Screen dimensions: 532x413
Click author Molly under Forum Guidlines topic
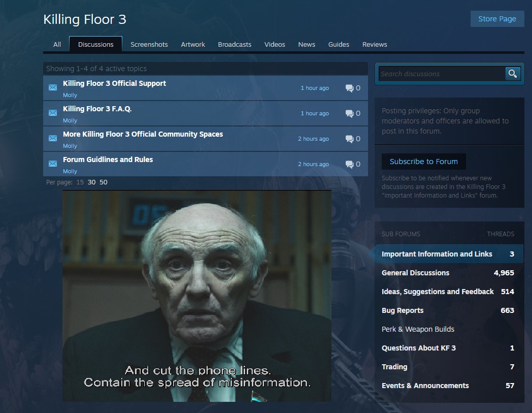(70, 171)
